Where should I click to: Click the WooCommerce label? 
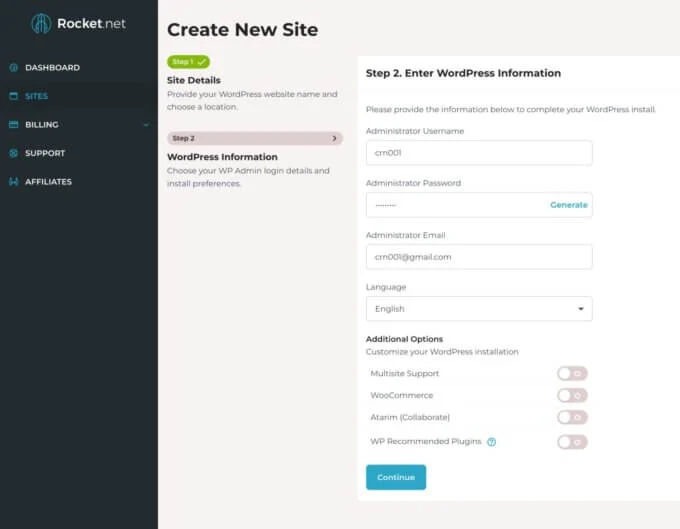[402, 395]
